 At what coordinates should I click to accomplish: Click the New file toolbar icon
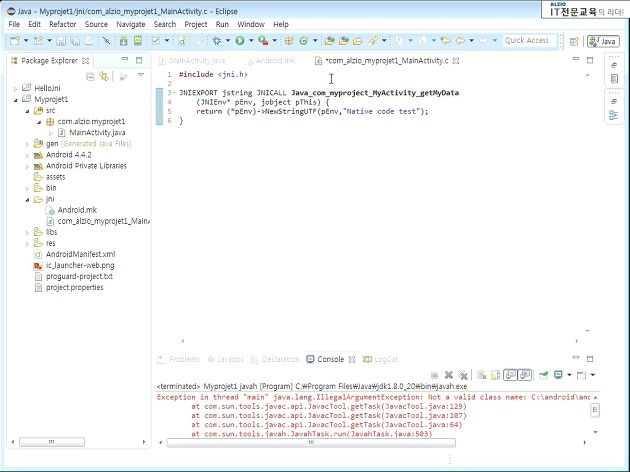[15, 41]
